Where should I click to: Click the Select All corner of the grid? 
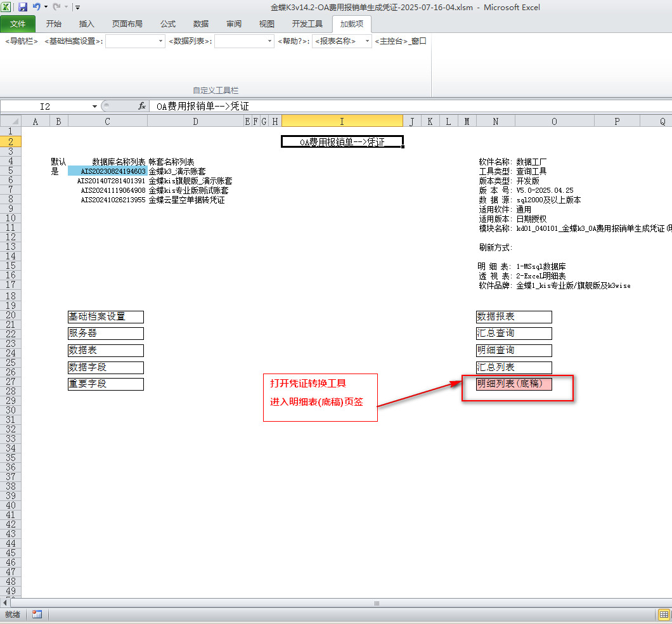pos(11,121)
